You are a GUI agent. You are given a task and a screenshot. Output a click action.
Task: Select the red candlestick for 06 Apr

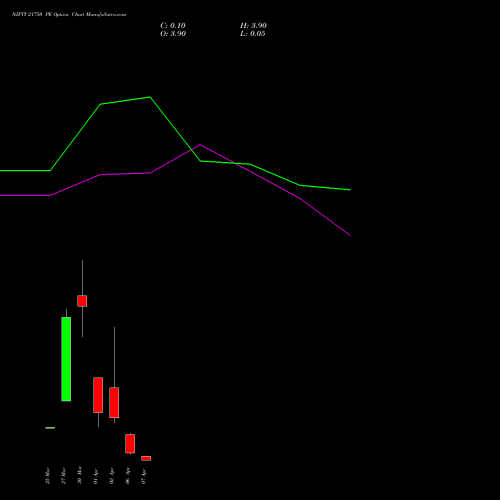click(130, 444)
